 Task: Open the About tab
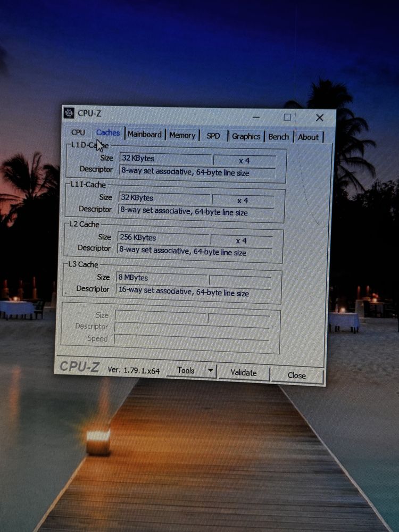[309, 137]
